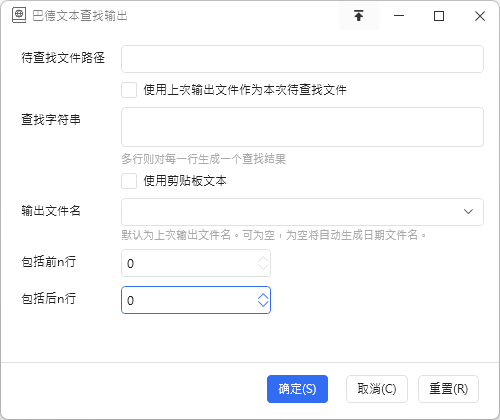Close the 巴德文本查找输出 dialog
The height and width of the screenshot is (420, 500).
480,16
